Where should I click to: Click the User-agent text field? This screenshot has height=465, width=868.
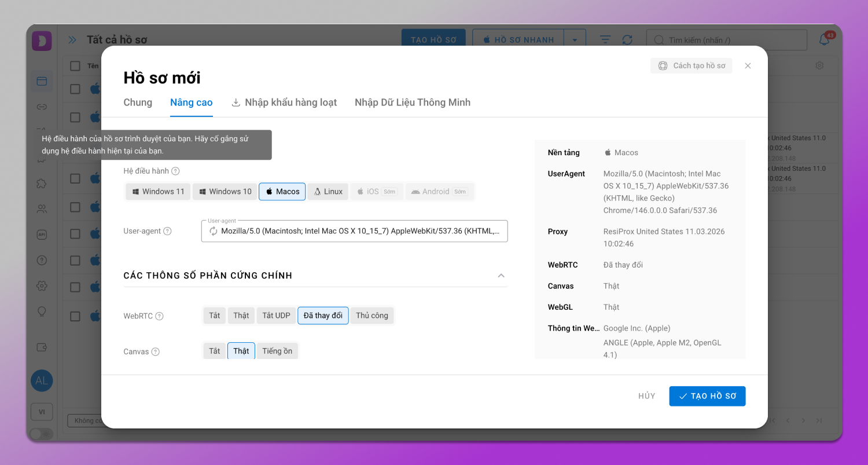tap(359, 231)
